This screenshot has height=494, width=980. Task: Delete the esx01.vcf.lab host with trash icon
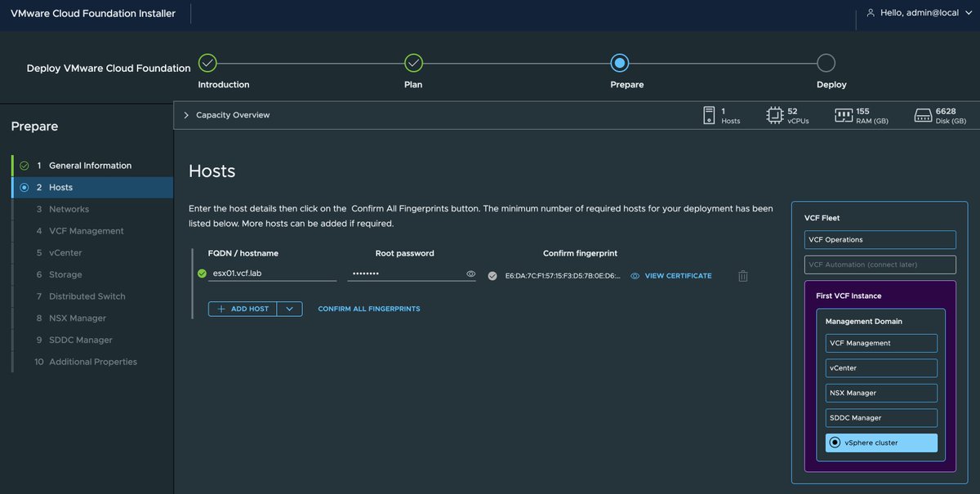(743, 276)
